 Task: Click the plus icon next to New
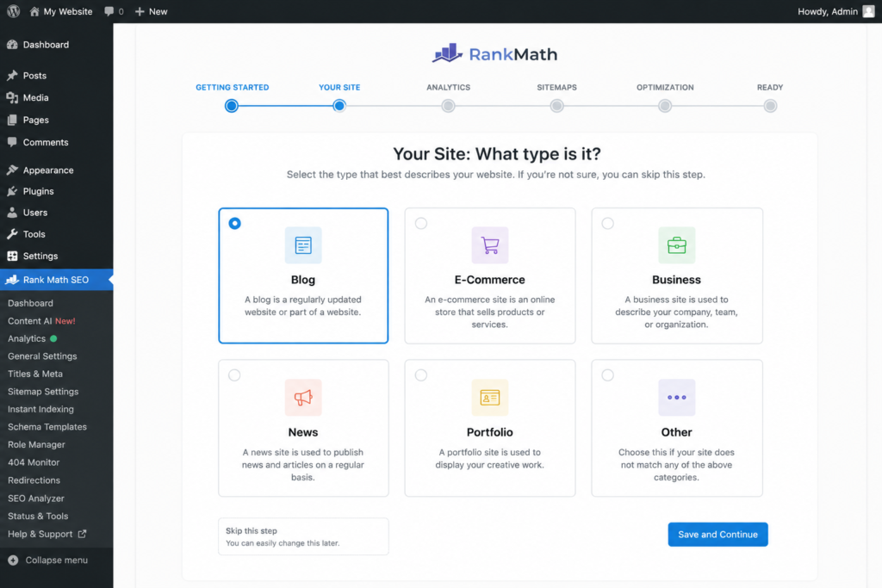coord(140,11)
